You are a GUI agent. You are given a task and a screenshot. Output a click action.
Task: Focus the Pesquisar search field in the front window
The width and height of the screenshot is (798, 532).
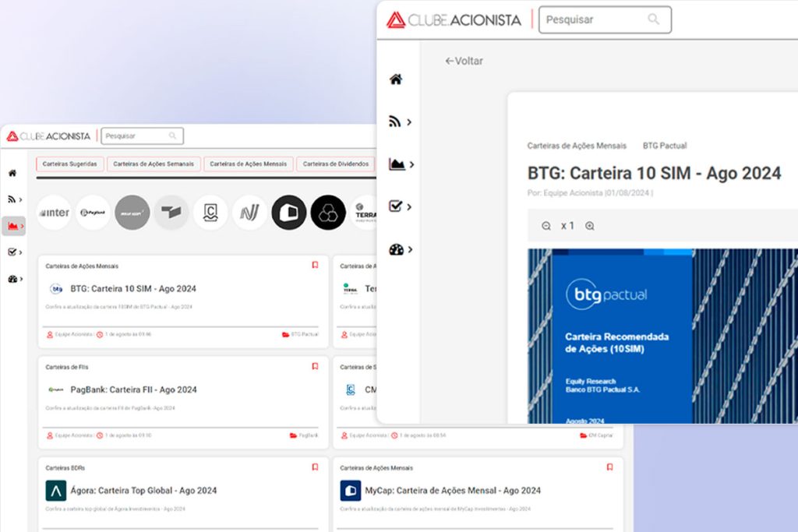[605, 19]
